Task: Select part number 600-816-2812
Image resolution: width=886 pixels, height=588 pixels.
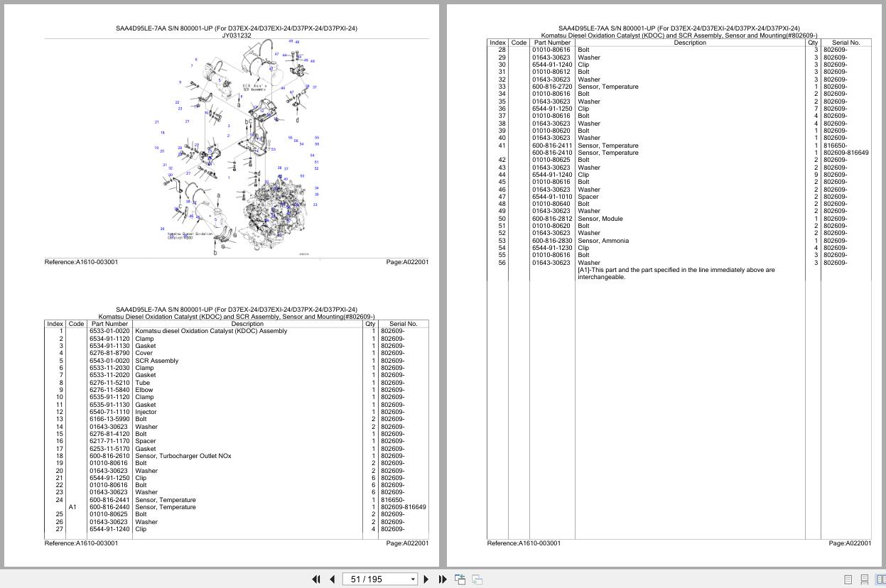Action: [552, 219]
